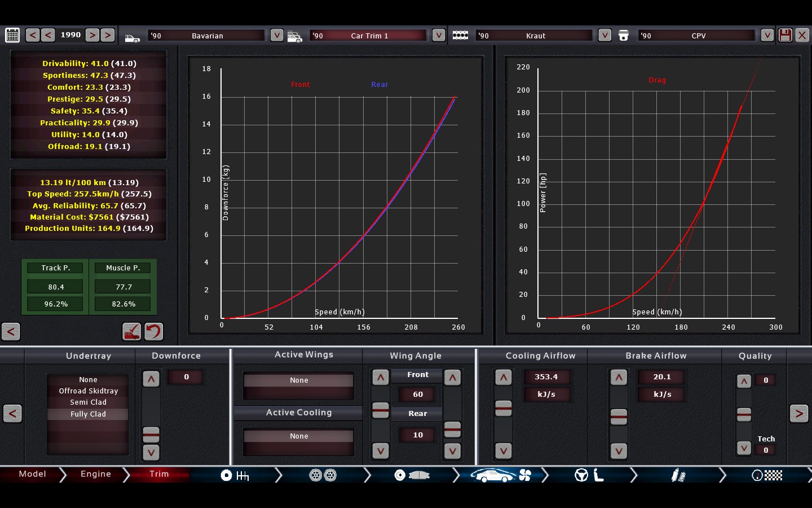
Task: Open the gearbox and drivetrain tab icon
Action: tap(235, 475)
